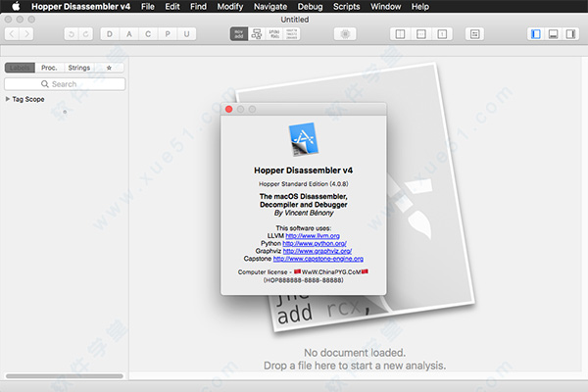This screenshot has width=588, height=392.
Task: Mark as procedure with P button
Action: pyautogui.click(x=168, y=34)
